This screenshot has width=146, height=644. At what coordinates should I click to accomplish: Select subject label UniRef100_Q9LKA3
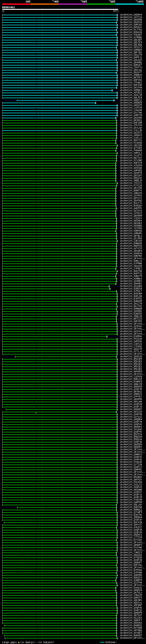(131, 60)
